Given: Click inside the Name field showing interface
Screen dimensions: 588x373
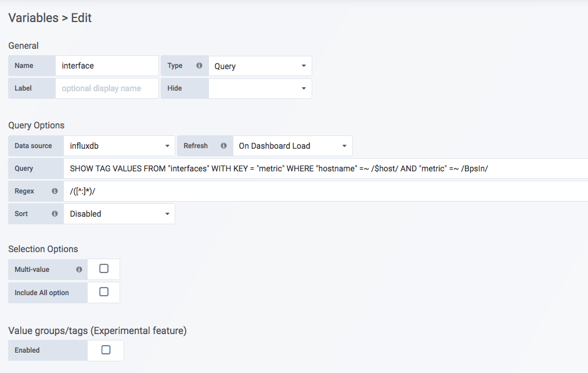Looking at the screenshot, I should click(x=107, y=66).
